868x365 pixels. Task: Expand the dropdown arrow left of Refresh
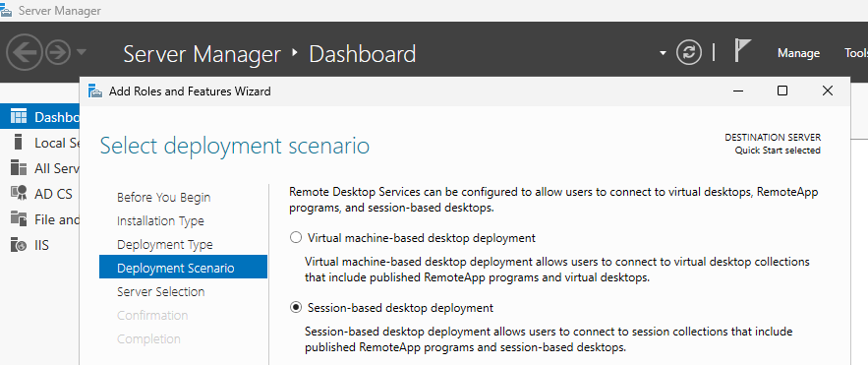coord(664,54)
